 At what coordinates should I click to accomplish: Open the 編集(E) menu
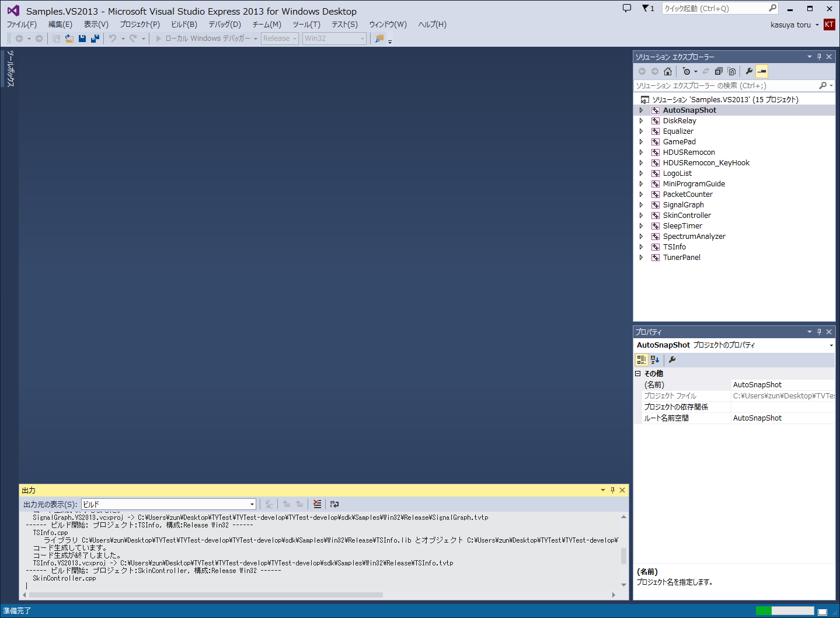[60, 25]
